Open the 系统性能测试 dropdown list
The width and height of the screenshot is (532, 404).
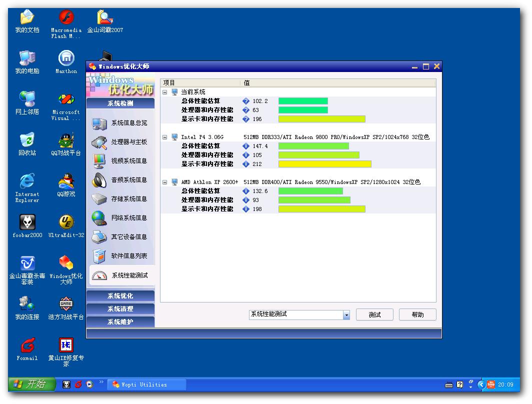coord(346,315)
